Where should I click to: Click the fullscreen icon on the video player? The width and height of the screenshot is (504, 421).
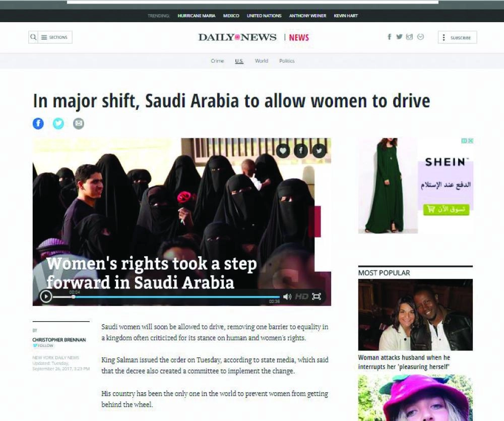tap(318, 297)
